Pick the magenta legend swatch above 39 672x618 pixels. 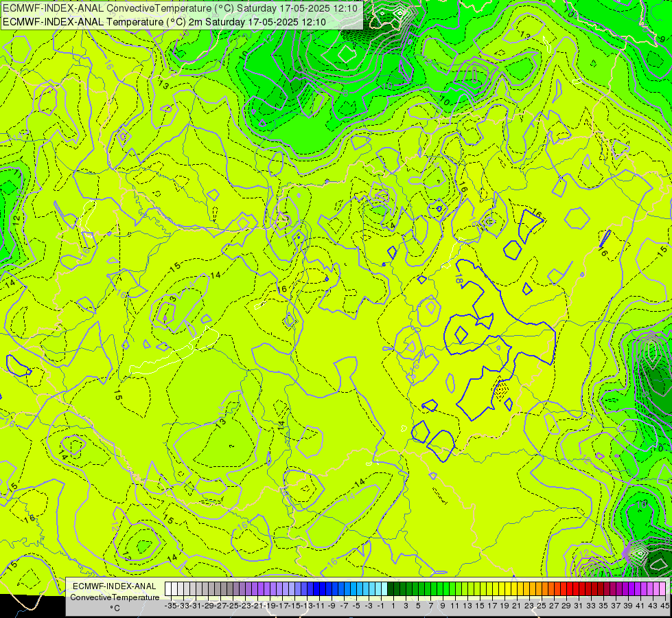[x=626, y=588]
